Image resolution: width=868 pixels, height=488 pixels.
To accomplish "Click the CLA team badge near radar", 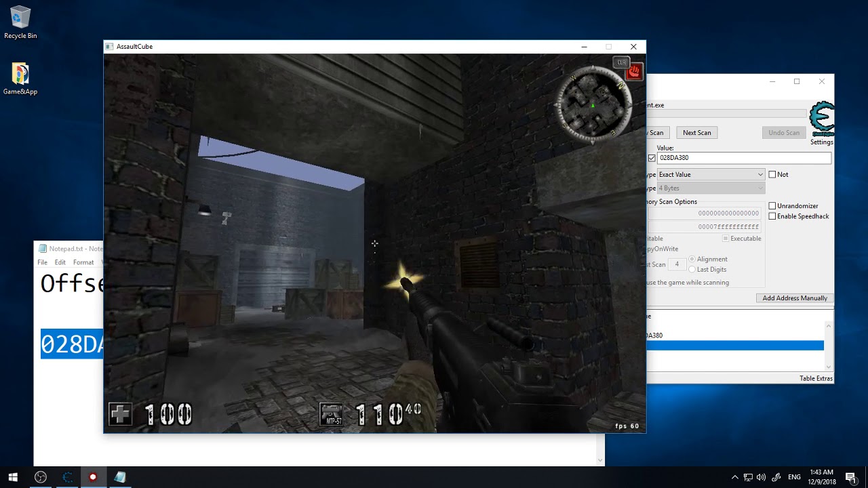I will pos(621,62).
